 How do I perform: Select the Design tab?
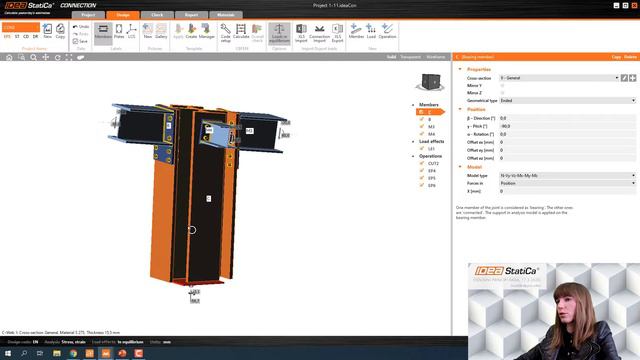[123, 15]
